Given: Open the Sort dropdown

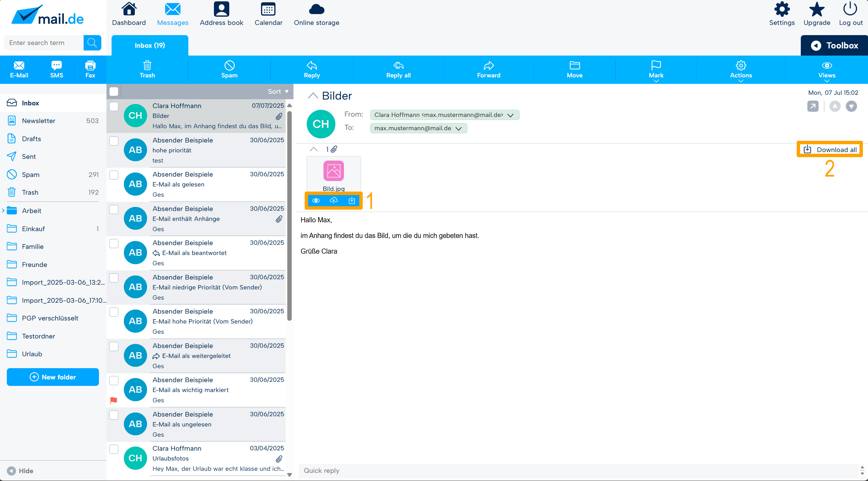Looking at the screenshot, I should point(278,91).
